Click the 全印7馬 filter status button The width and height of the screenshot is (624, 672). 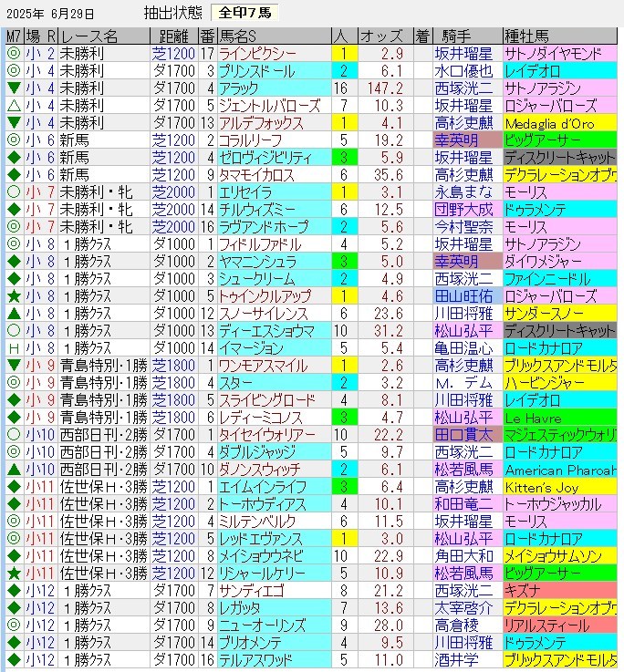pyautogui.click(x=244, y=13)
